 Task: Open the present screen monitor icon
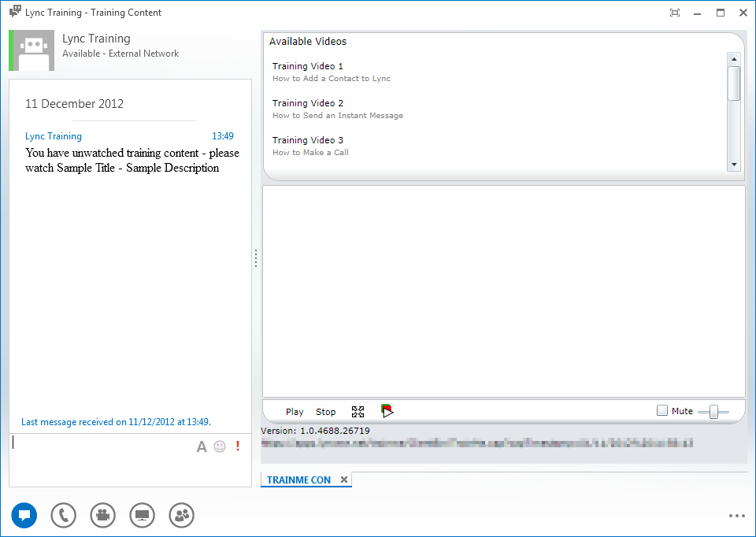click(143, 515)
